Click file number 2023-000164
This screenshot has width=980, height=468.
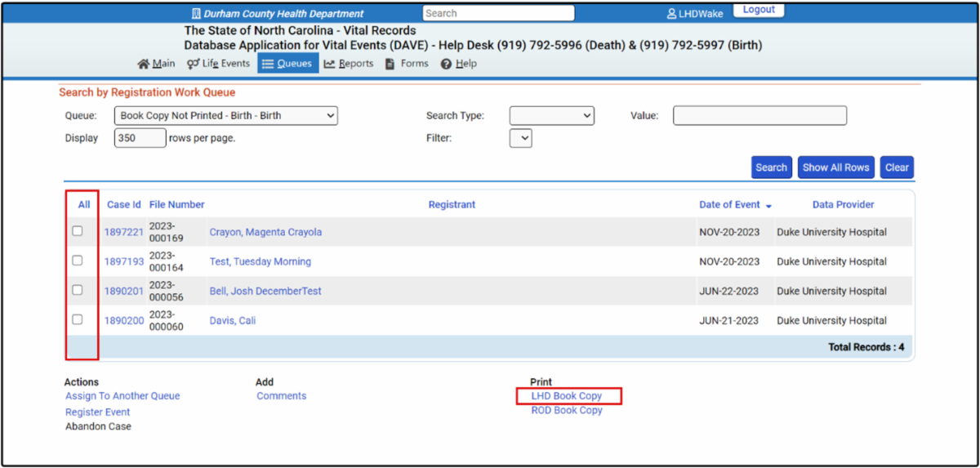[x=167, y=261]
